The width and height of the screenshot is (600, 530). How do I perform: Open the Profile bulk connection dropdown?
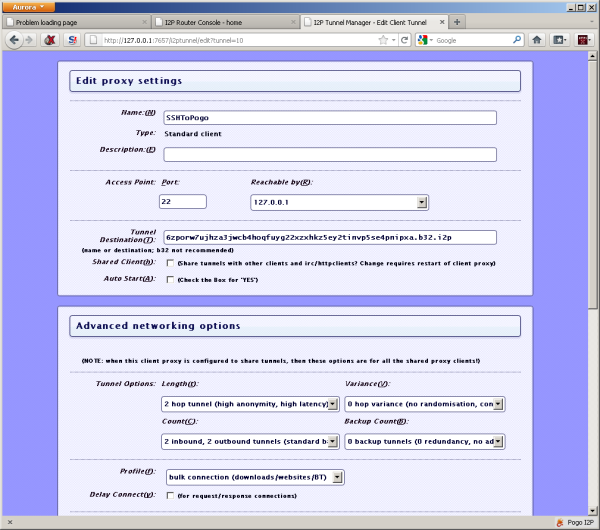click(x=255, y=477)
